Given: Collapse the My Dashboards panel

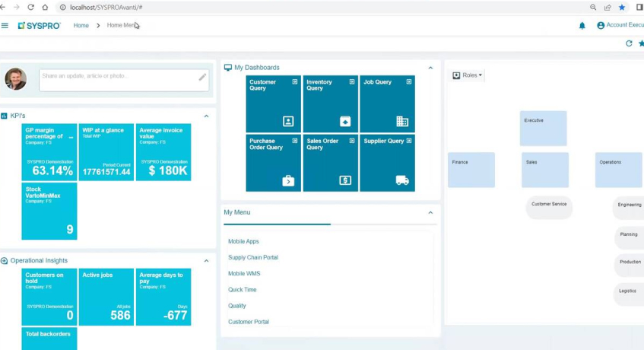Looking at the screenshot, I should [x=430, y=68].
